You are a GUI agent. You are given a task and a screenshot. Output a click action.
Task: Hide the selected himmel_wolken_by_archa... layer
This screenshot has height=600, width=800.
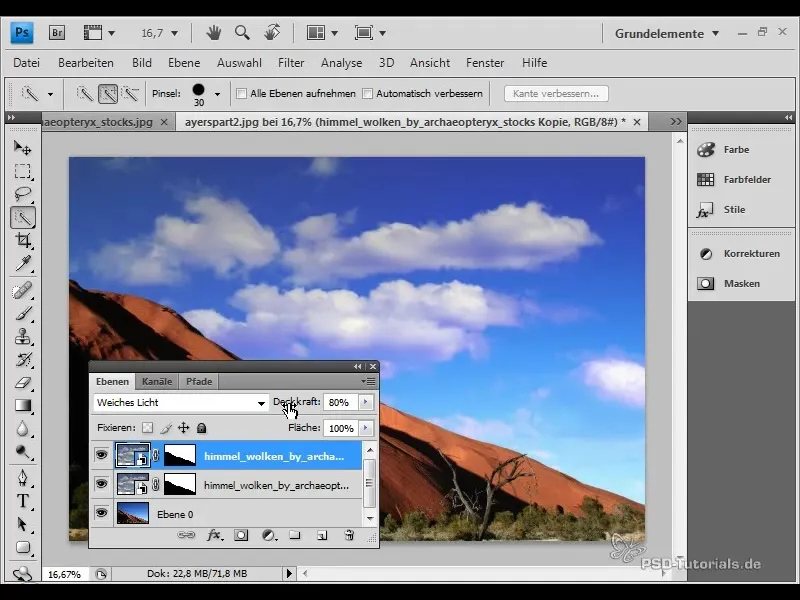101,455
